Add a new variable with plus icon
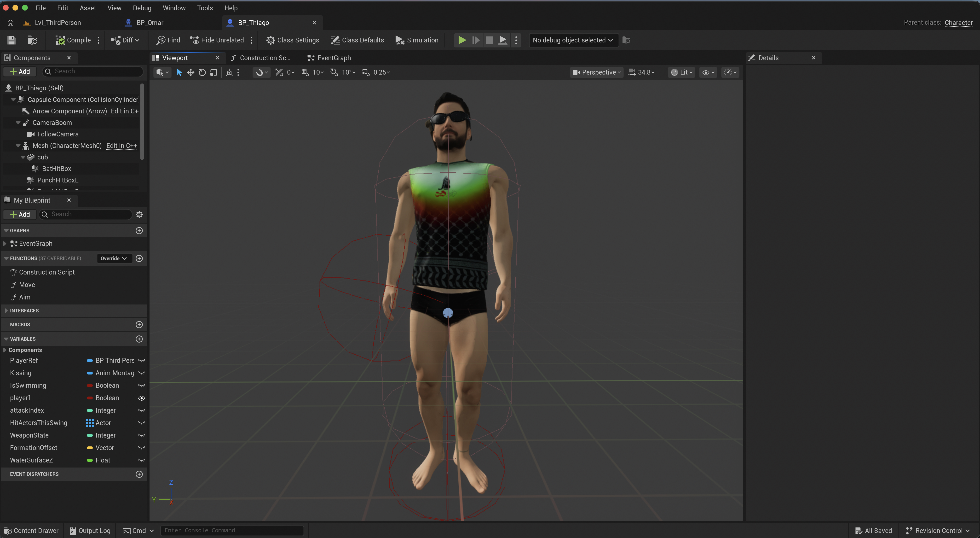 tap(139, 339)
